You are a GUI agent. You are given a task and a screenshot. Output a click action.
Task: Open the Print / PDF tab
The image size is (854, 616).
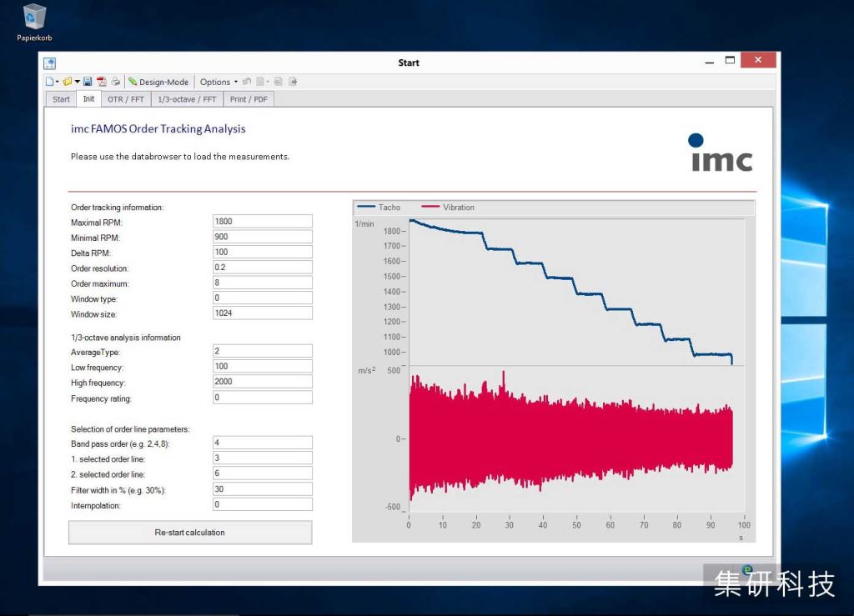point(249,99)
